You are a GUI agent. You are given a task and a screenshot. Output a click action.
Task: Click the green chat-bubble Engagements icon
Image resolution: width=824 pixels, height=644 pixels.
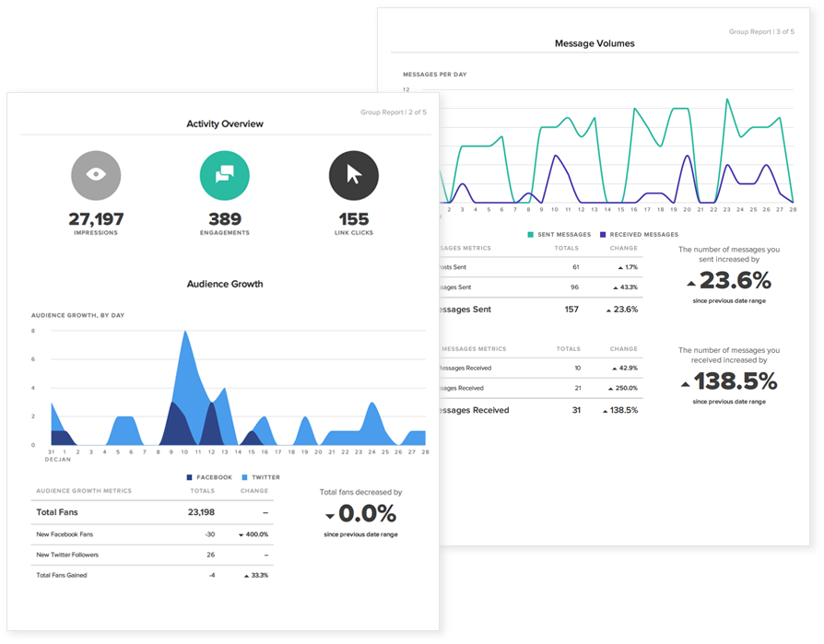(224, 175)
